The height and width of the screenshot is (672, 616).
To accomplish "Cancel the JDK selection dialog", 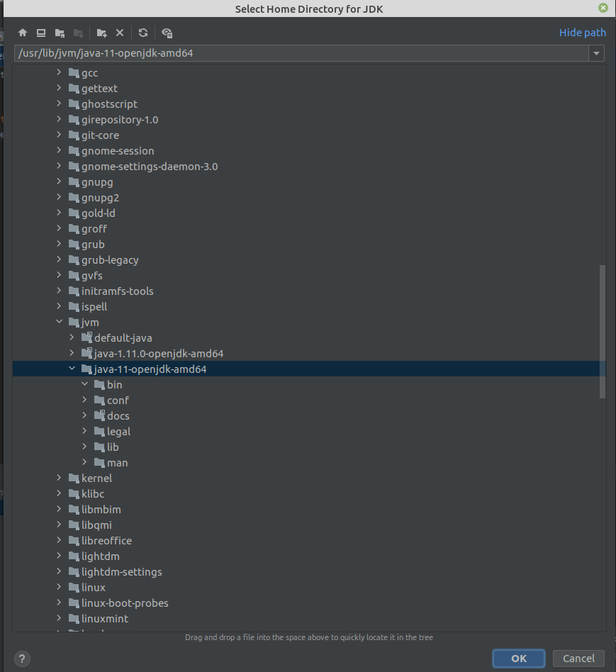I will coord(578,658).
